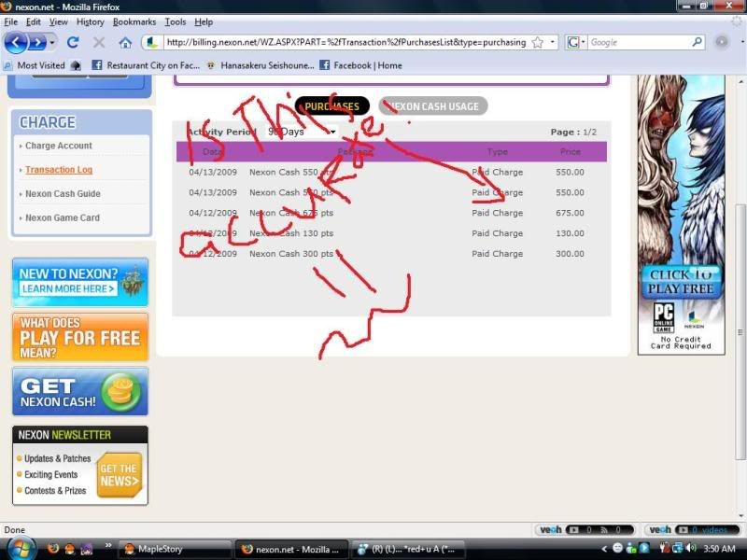Switch to MapleStory in the taskbar
Image resolution: width=747 pixels, height=560 pixels.
(x=174, y=548)
